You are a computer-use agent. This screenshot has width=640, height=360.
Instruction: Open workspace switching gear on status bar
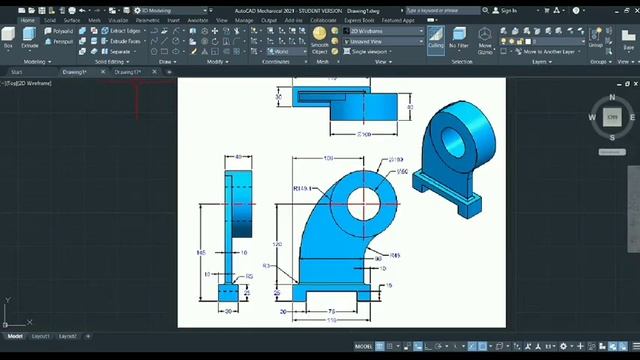click(x=563, y=347)
